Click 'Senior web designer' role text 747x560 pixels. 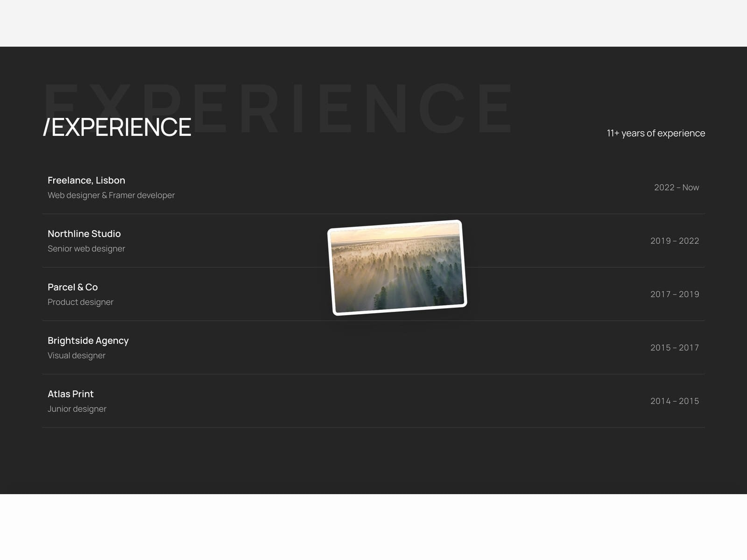tap(86, 249)
